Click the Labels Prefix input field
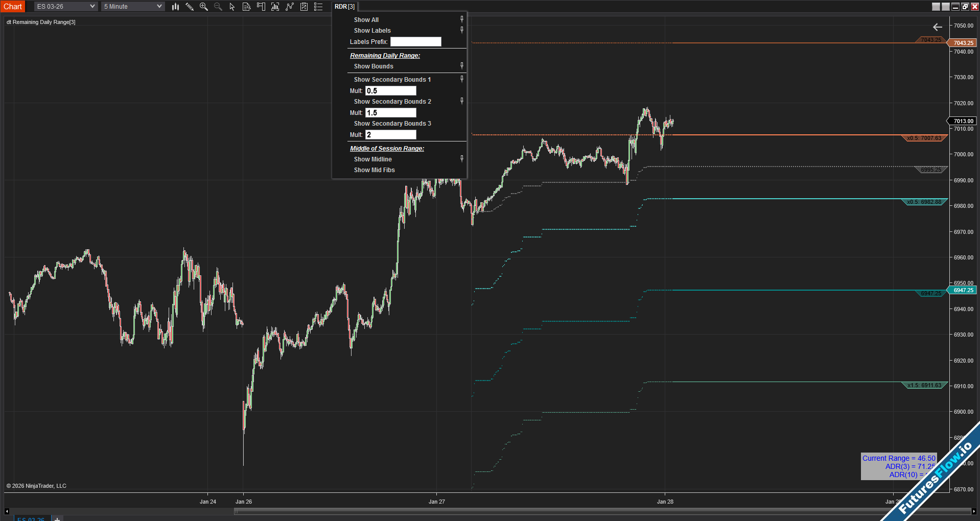The image size is (980, 521). [415, 42]
